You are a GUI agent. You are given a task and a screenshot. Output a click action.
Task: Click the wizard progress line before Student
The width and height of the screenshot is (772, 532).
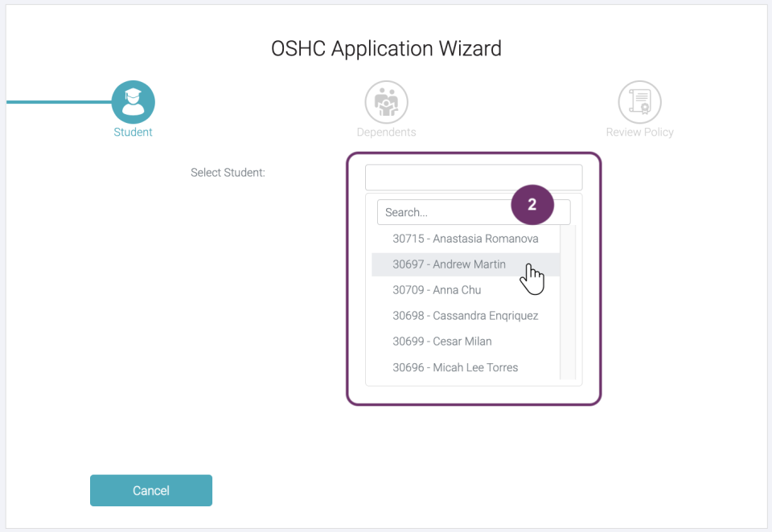[x=58, y=102]
